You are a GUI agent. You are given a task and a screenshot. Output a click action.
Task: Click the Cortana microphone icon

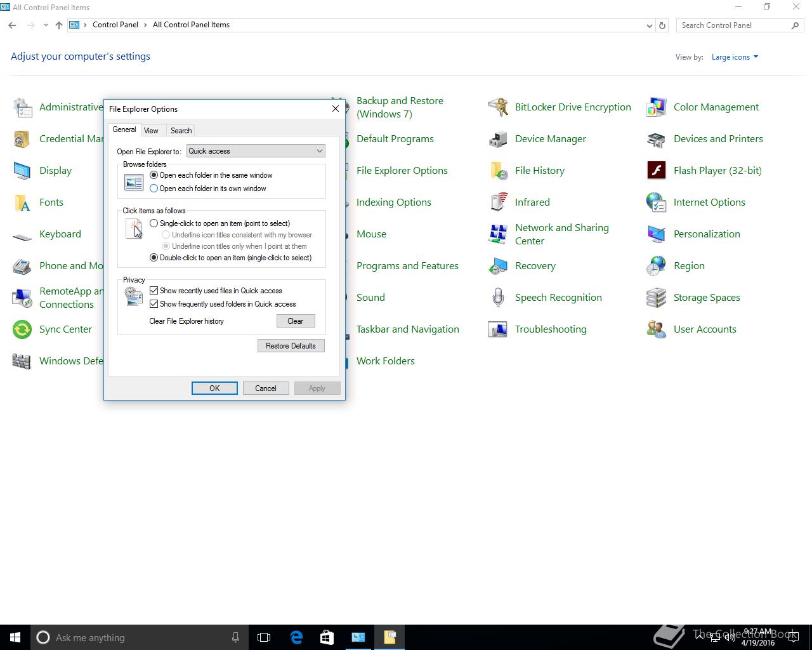coord(235,637)
